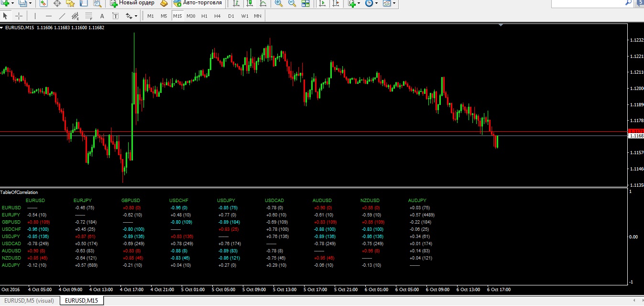Switch timeframe to M5

tap(164, 16)
